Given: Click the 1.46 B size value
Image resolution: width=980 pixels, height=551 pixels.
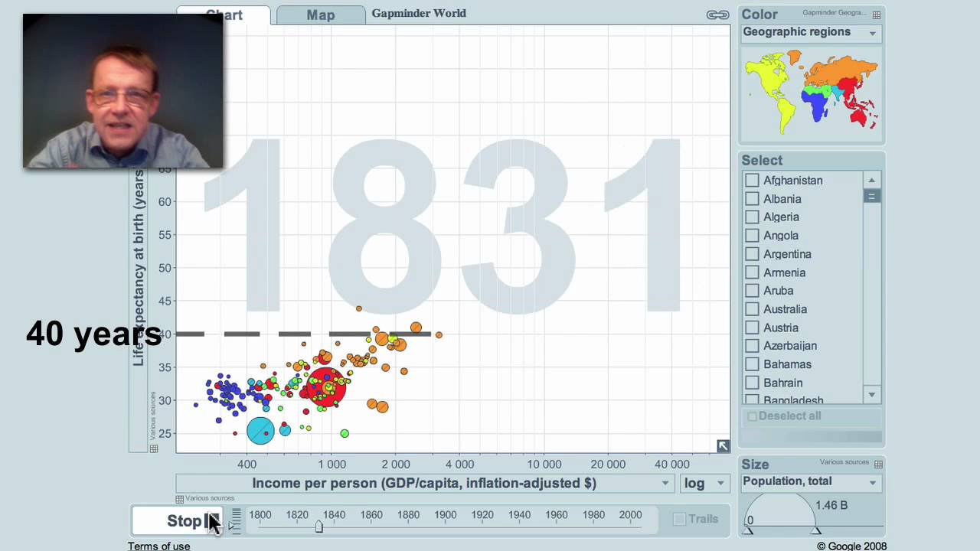Looking at the screenshot, I should (831, 505).
